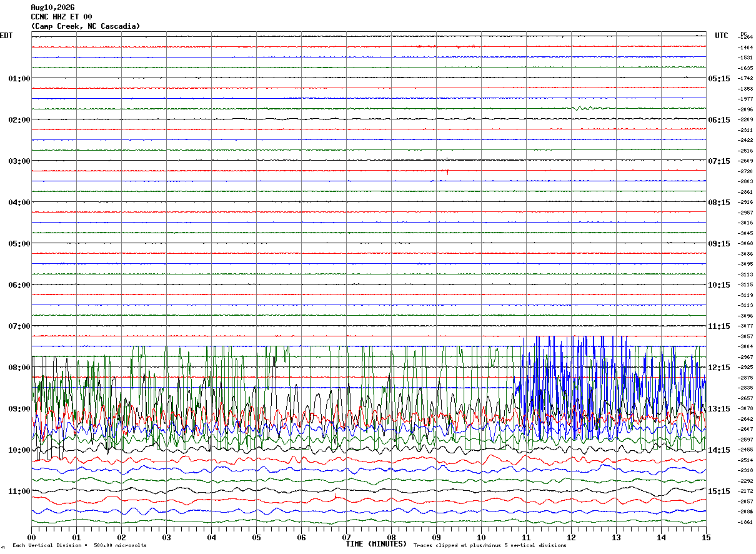
Task: Click the 03:00 EDT hour label
Action: pyautogui.click(x=19, y=161)
